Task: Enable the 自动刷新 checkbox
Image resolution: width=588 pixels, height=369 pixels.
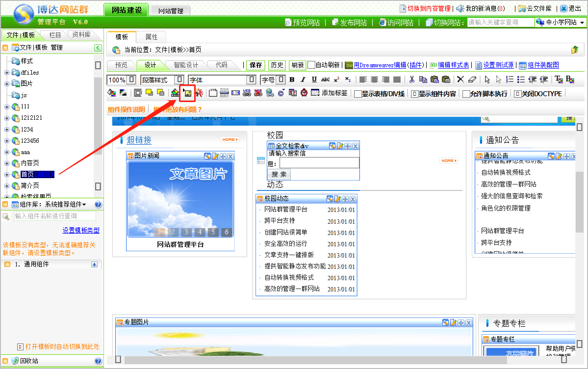Action: pos(311,65)
